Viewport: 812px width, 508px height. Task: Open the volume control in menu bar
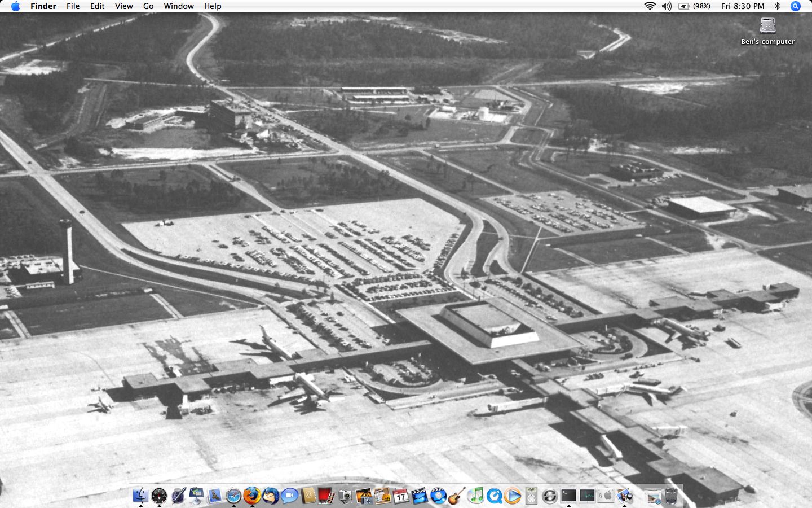[667, 6]
